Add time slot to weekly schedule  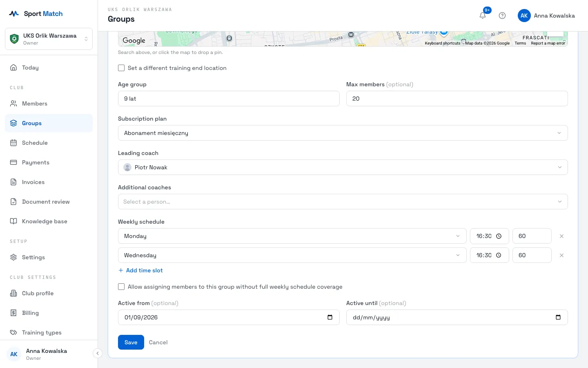(x=140, y=270)
